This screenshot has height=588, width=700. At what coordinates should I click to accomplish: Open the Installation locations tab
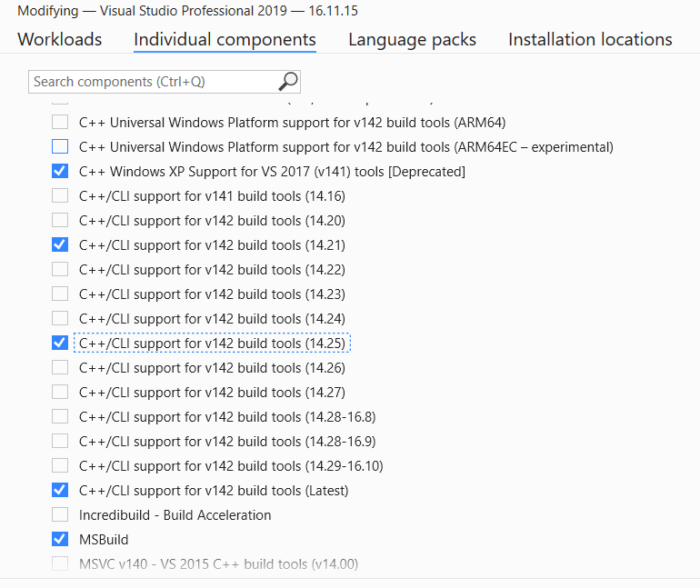tap(590, 40)
